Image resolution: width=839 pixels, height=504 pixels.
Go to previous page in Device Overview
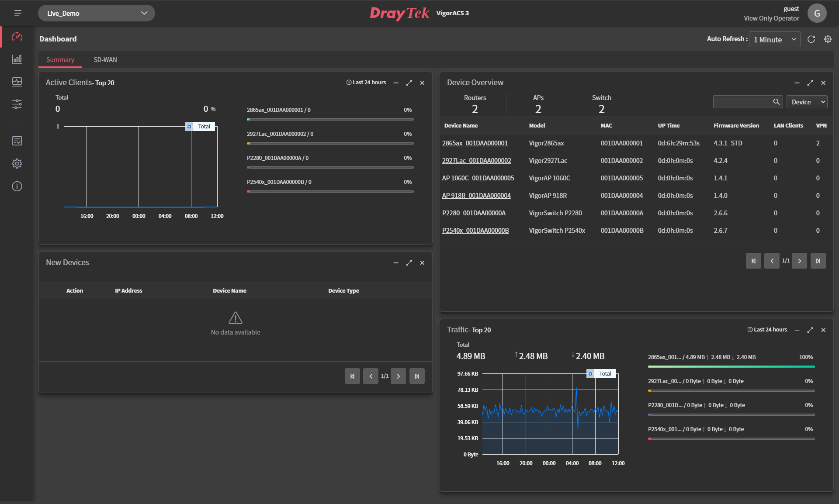pyautogui.click(x=772, y=261)
